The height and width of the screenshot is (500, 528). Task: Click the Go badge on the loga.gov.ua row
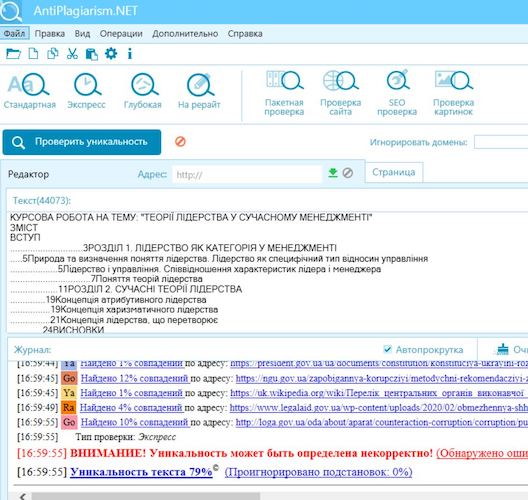pyautogui.click(x=69, y=422)
